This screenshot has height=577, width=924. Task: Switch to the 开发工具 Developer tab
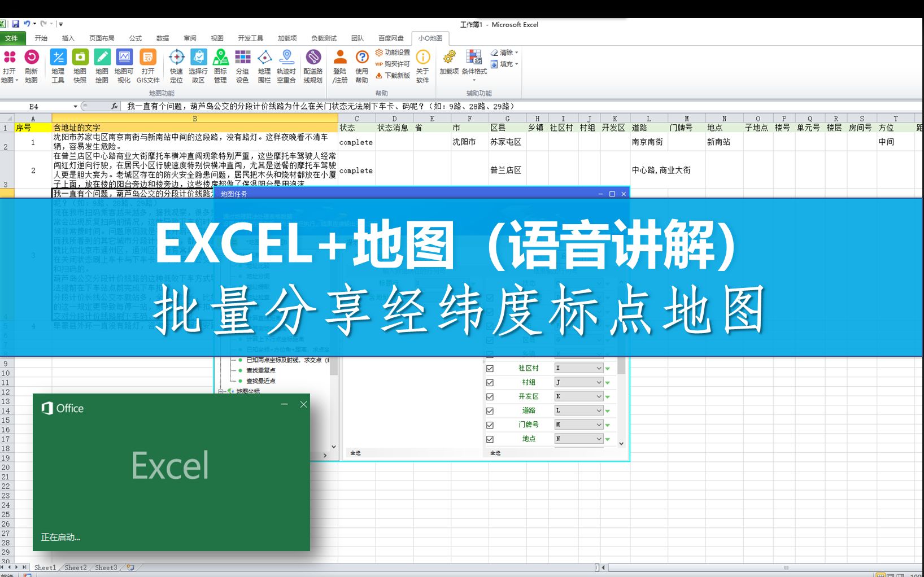(250, 38)
